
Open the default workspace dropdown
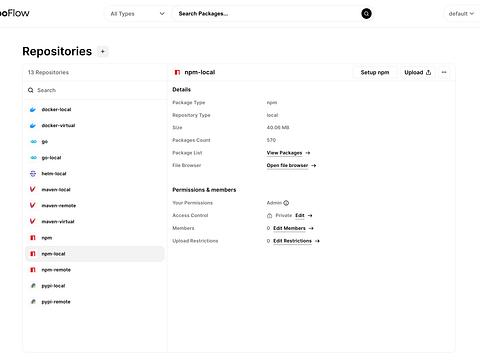461,14
